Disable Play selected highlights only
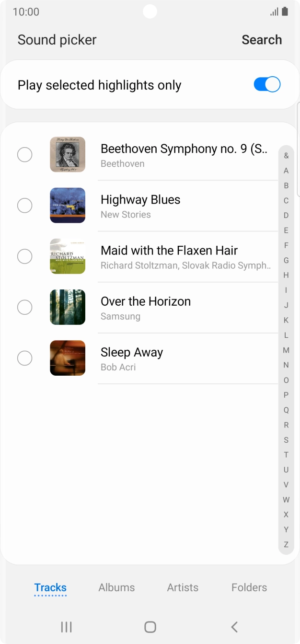Image resolution: width=300 pixels, height=644 pixels. coord(266,84)
